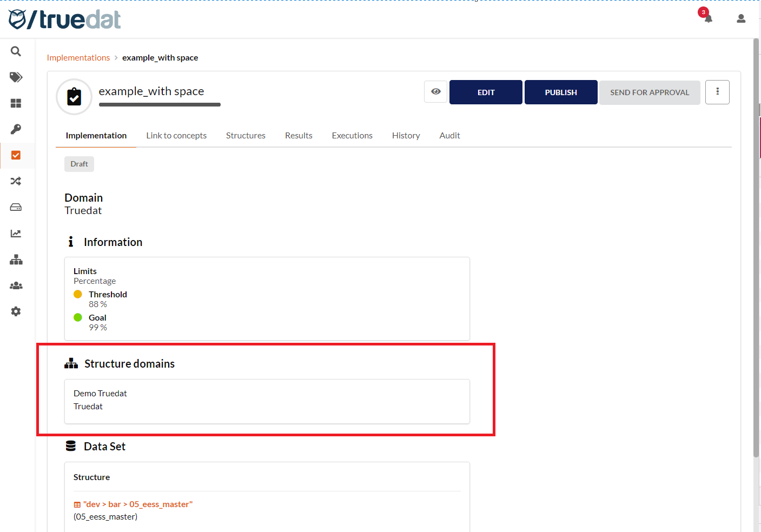Click the search magnifier sidebar icon
The height and width of the screenshot is (532, 761).
point(16,51)
